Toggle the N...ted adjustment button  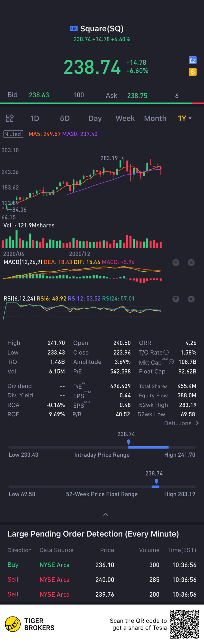13,134
